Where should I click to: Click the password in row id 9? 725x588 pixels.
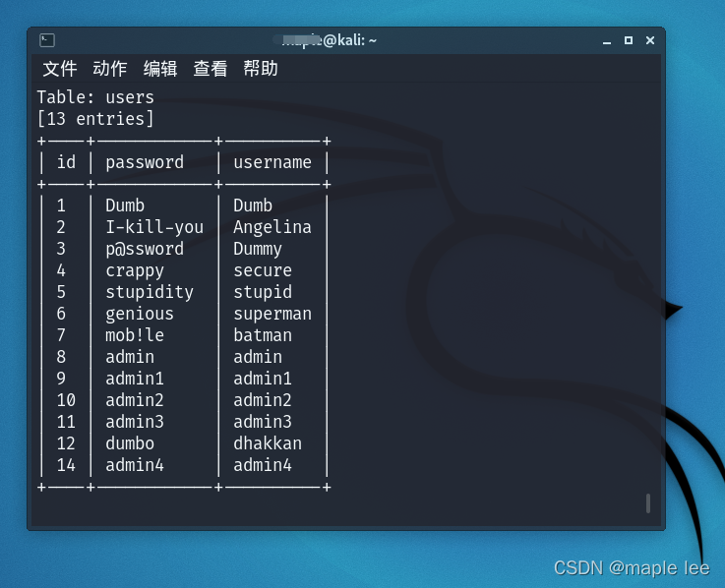coord(135,379)
